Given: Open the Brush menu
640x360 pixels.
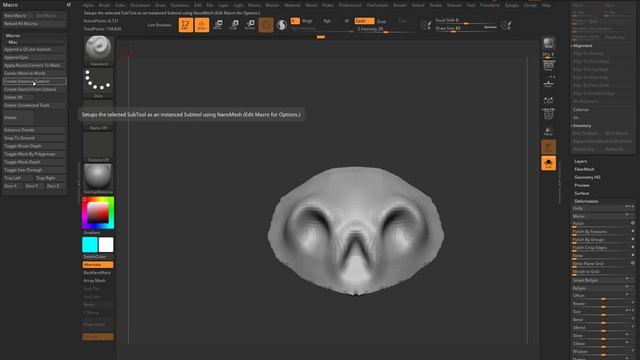Looking at the screenshot, I should click(104, 5).
